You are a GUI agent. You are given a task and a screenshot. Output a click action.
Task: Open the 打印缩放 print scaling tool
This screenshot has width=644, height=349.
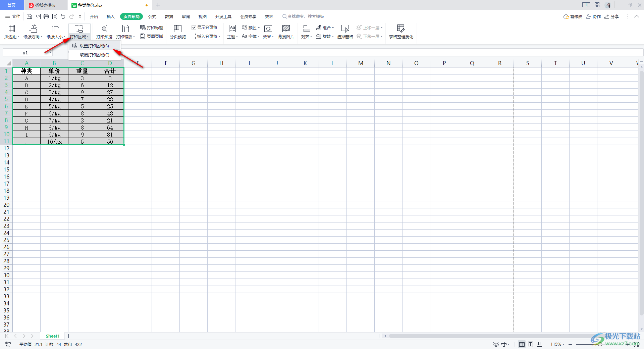click(x=125, y=32)
